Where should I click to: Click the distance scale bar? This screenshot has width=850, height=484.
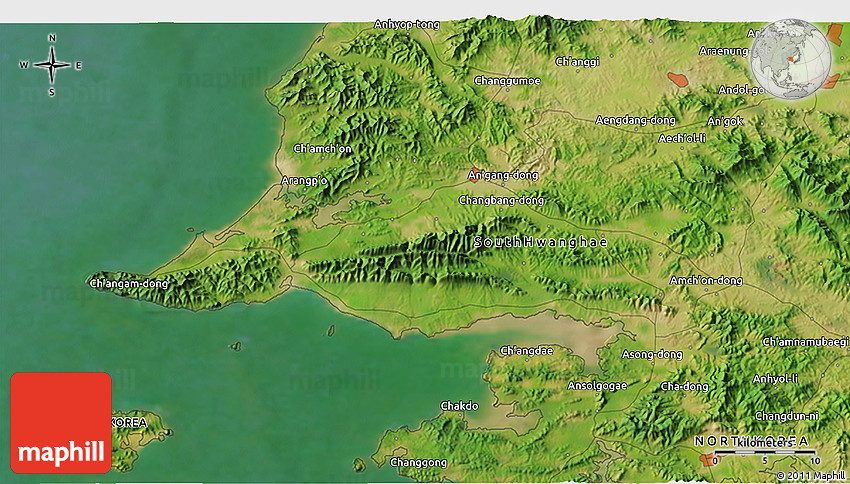click(767, 453)
